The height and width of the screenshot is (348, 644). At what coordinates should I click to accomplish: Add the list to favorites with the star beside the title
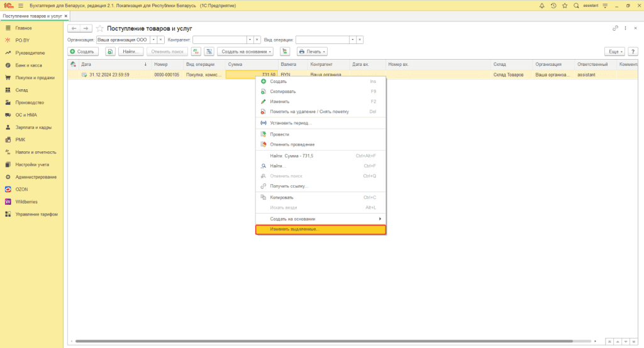[x=99, y=28]
